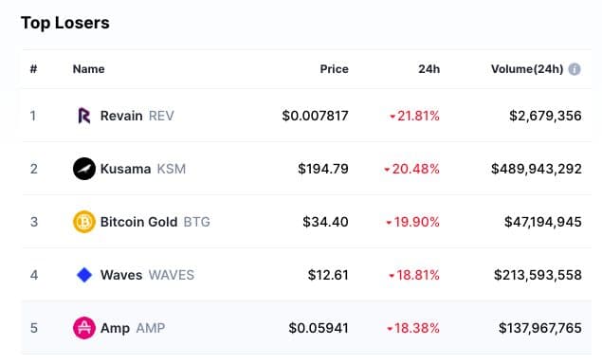Open the Kusama KSM coin link
602x364 pixels.
143,169
